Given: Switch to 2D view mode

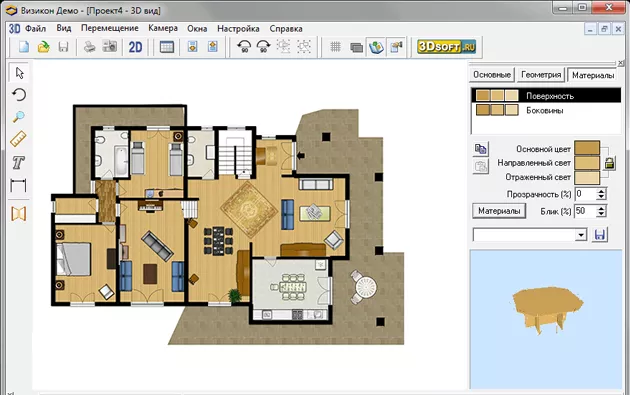Looking at the screenshot, I should point(135,47).
